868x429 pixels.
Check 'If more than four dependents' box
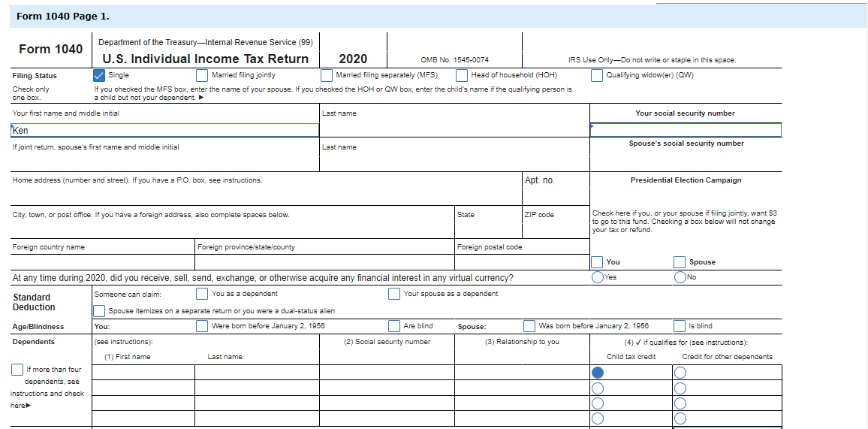[x=17, y=369]
